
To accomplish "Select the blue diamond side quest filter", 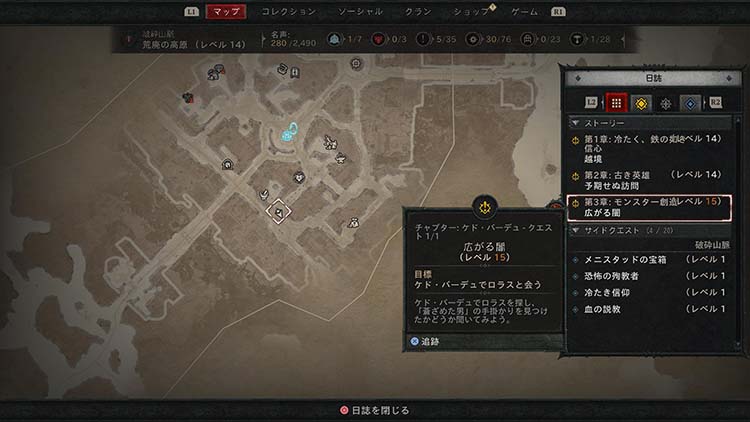I will coord(690,103).
